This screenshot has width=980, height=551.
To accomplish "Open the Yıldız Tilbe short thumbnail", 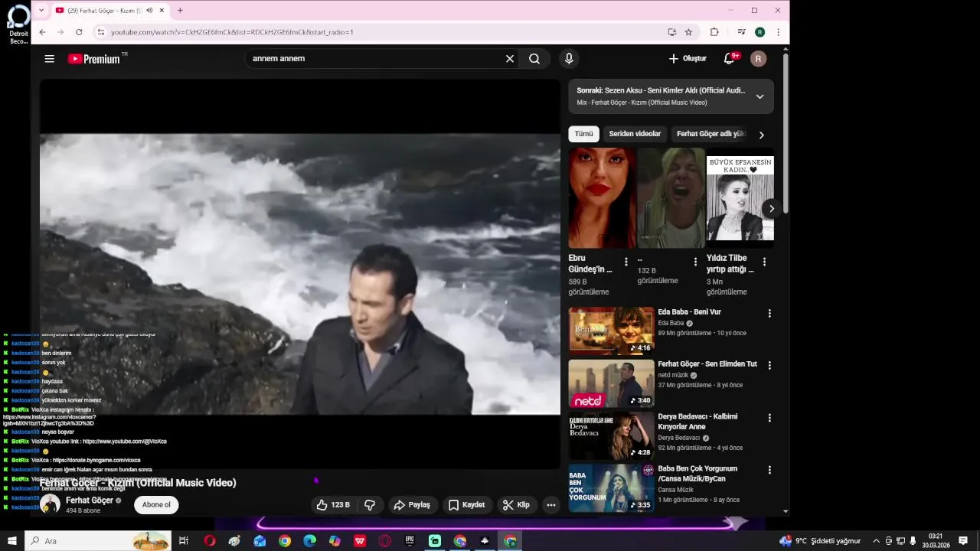I will pos(740,198).
